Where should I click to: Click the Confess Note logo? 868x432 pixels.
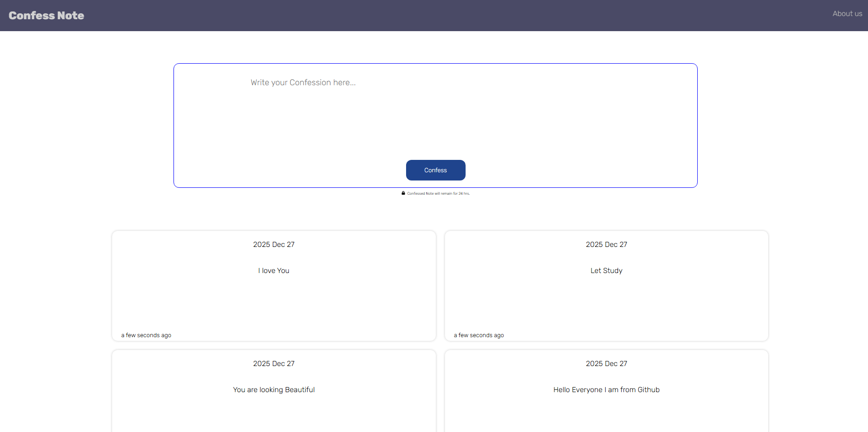46,16
